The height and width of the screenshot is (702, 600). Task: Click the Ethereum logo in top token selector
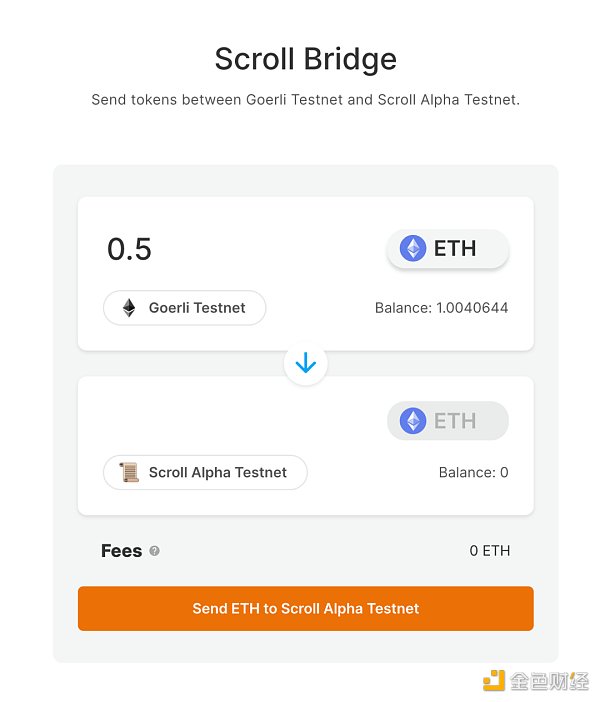pyautogui.click(x=413, y=248)
